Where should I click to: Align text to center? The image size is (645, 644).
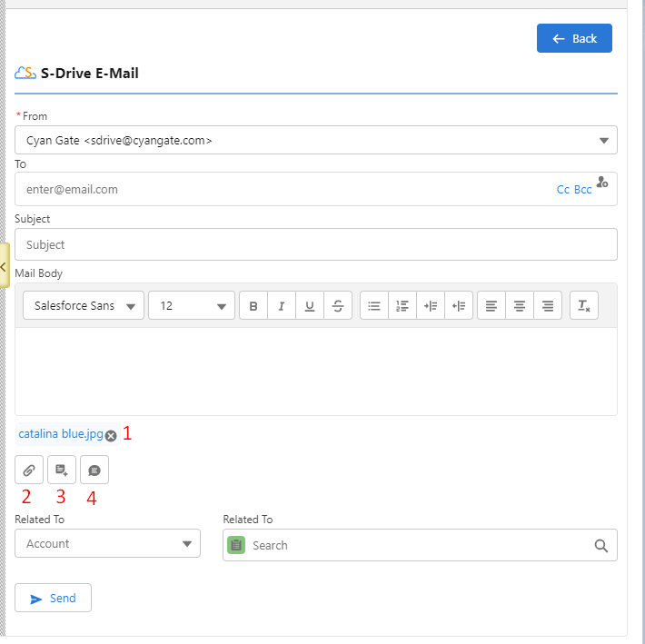(520, 306)
